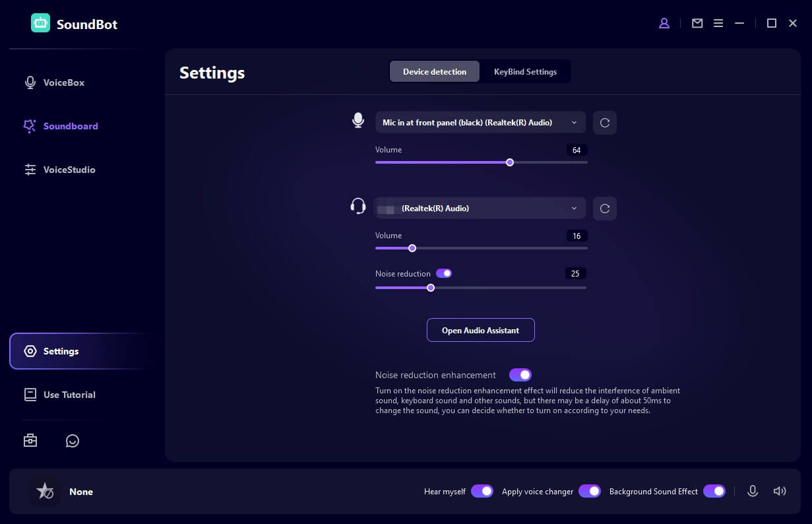Refresh the headphone output device list
This screenshot has height=524, width=812.
pyautogui.click(x=604, y=209)
